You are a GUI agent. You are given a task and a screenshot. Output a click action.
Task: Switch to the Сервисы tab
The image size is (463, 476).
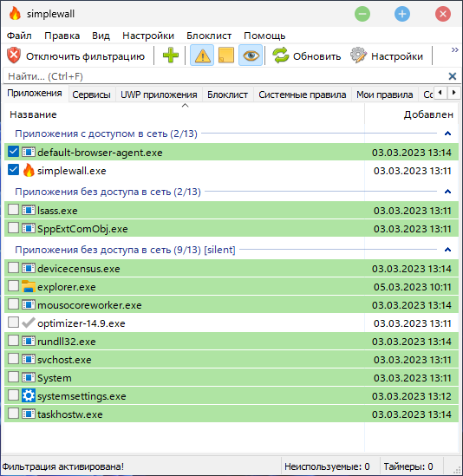91,95
